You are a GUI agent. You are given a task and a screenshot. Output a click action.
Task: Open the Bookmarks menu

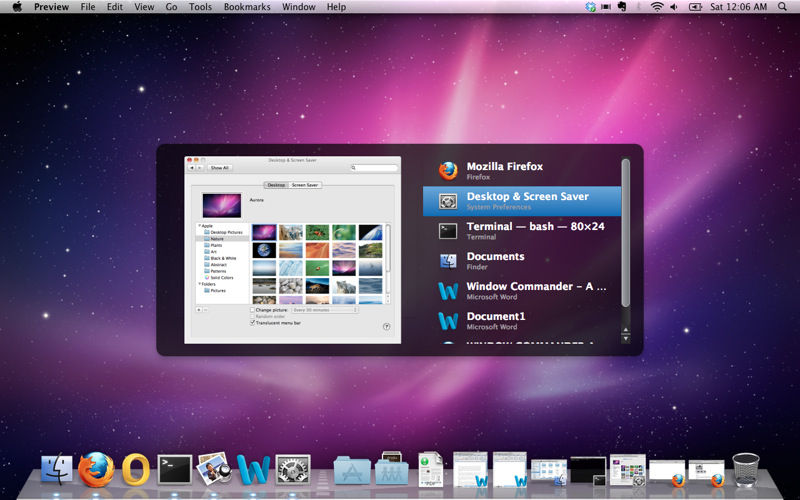pos(246,7)
